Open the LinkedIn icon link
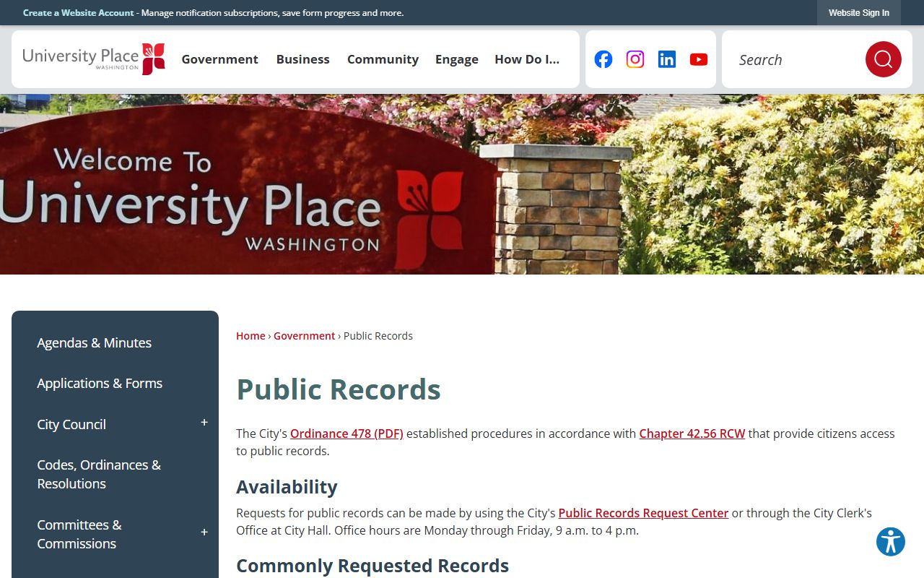 click(667, 59)
